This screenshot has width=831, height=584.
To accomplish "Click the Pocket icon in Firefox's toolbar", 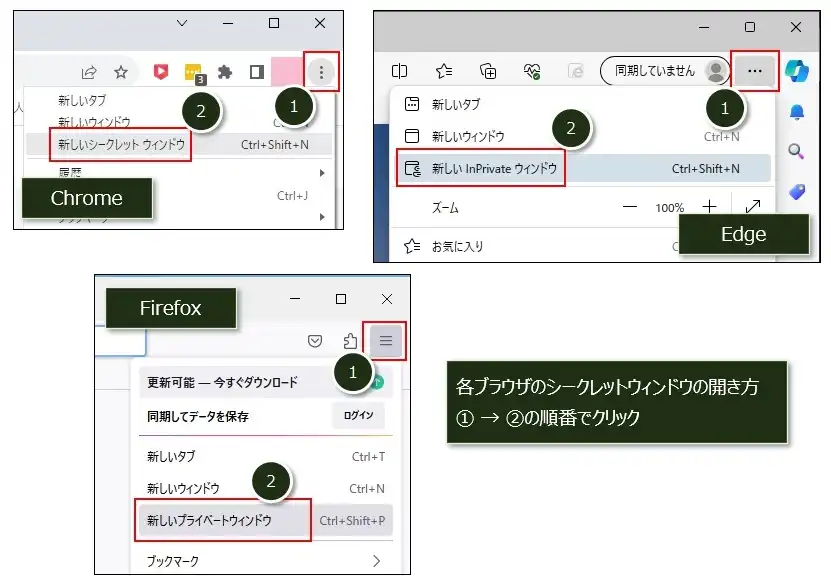I will pos(315,341).
